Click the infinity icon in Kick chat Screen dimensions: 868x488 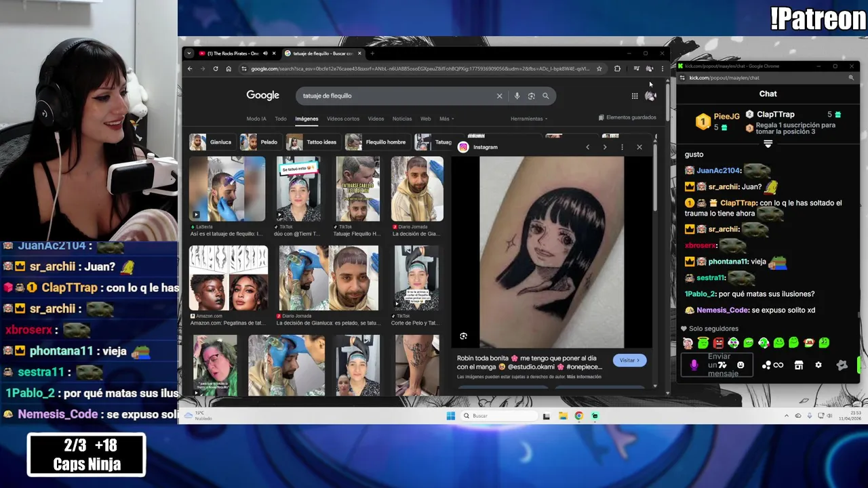[778, 365]
